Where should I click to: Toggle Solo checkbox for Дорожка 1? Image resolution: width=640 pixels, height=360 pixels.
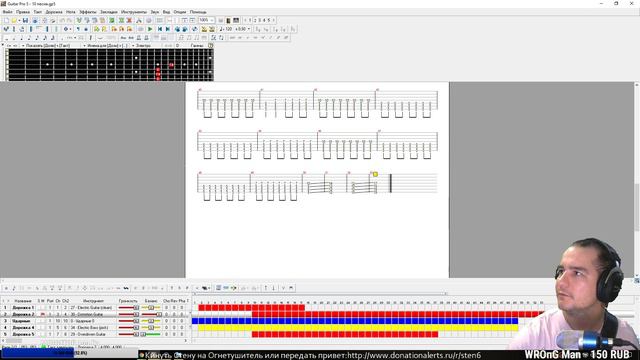[40, 307]
